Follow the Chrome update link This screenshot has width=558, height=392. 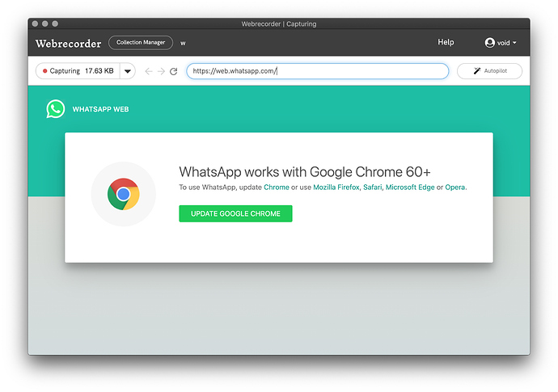coord(276,187)
